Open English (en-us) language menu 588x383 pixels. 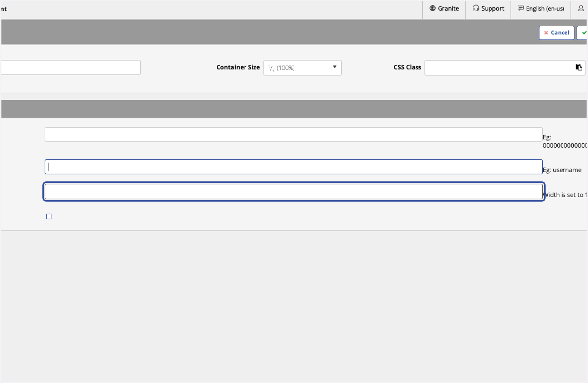541,9
